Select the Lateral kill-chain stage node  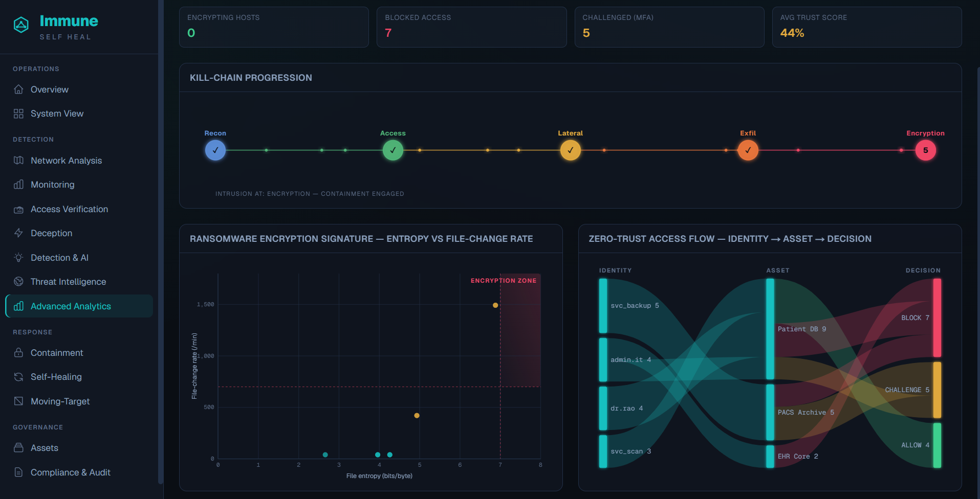coord(571,150)
